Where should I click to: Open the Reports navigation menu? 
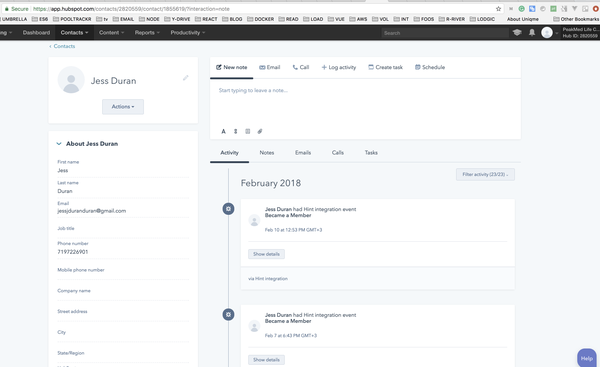147,33
